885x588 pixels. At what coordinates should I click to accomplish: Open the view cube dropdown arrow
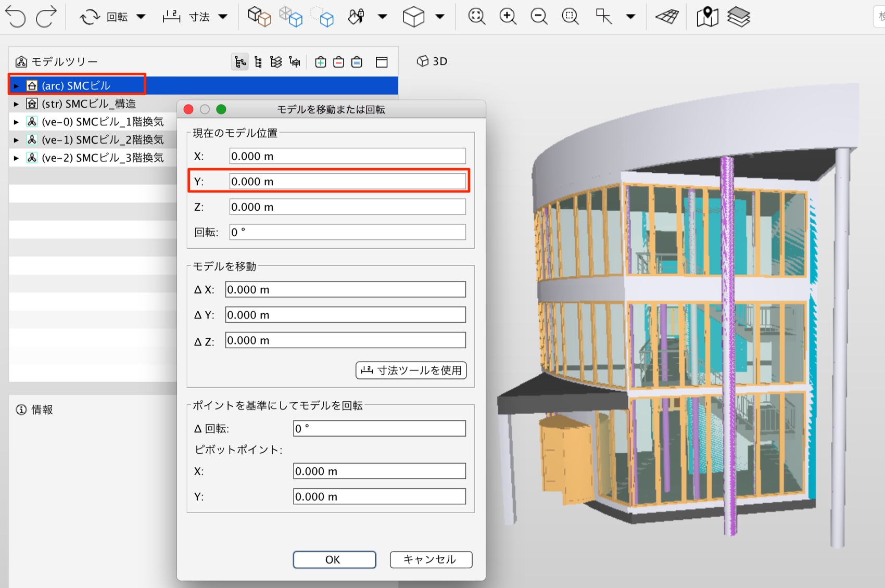(440, 17)
